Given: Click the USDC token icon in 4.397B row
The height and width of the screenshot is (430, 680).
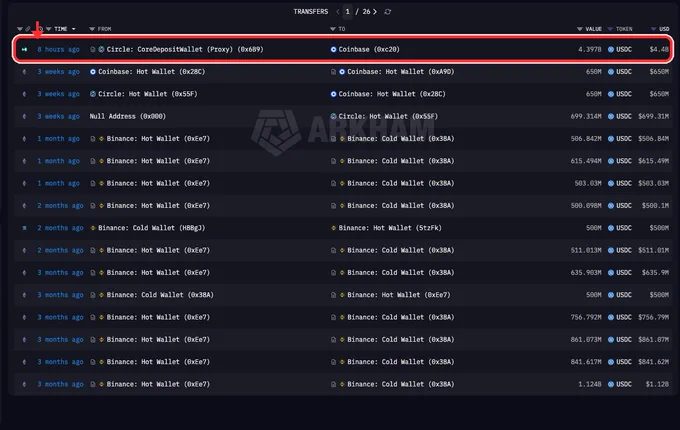Looking at the screenshot, I should pyautogui.click(x=611, y=49).
